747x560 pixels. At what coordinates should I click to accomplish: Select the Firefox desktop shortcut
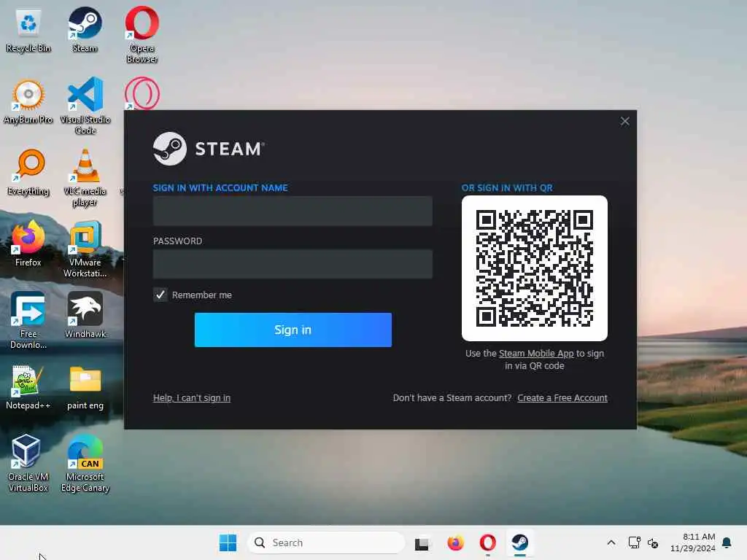(28, 244)
